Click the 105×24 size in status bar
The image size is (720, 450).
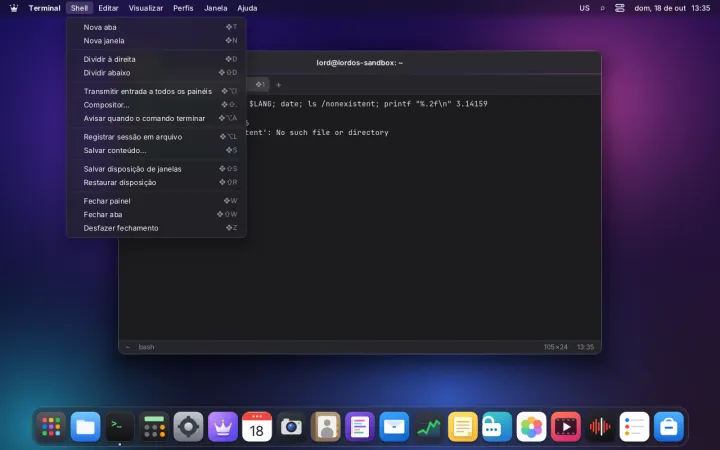pos(556,347)
